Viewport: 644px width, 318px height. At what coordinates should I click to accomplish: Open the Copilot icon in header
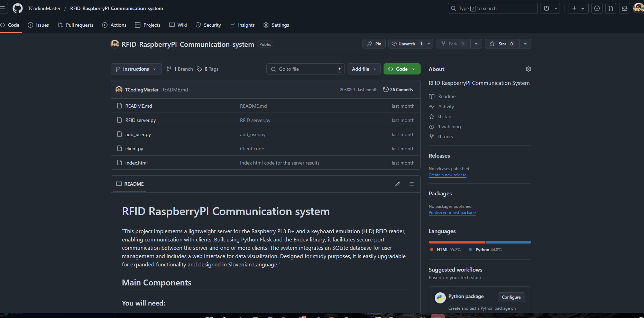546,8
